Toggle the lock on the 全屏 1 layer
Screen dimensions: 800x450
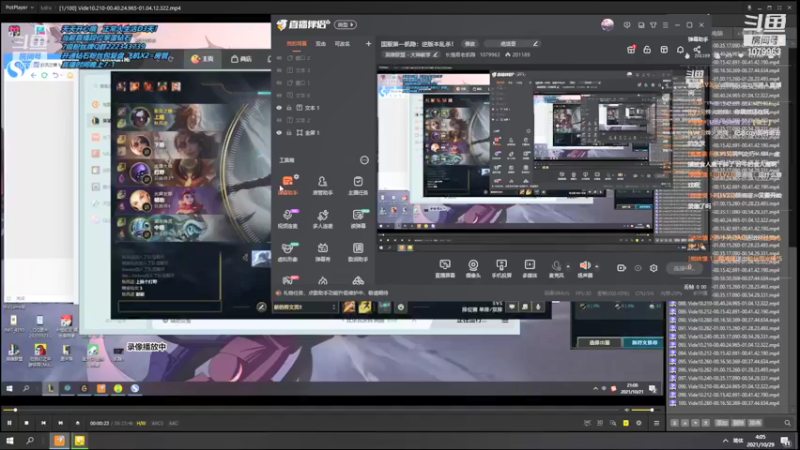pyautogui.click(x=289, y=133)
